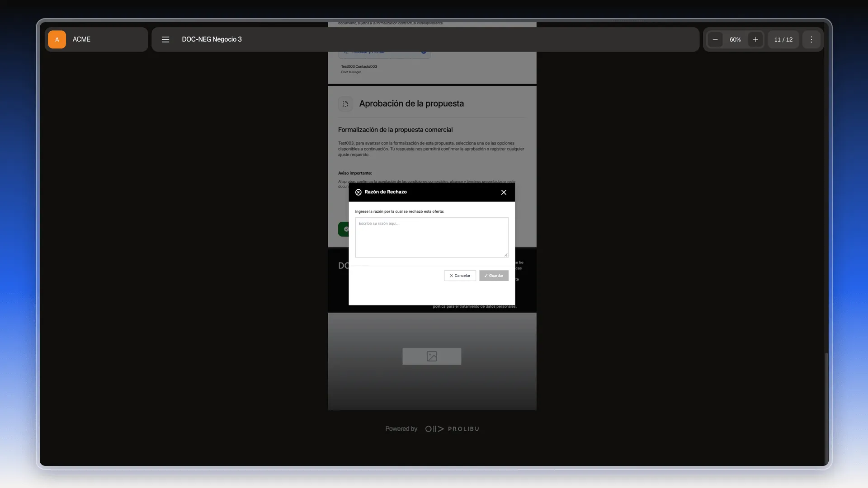This screenshot has width=868, height=488.
Task: Zoom in with the plus button
Action: pos(755,39)
